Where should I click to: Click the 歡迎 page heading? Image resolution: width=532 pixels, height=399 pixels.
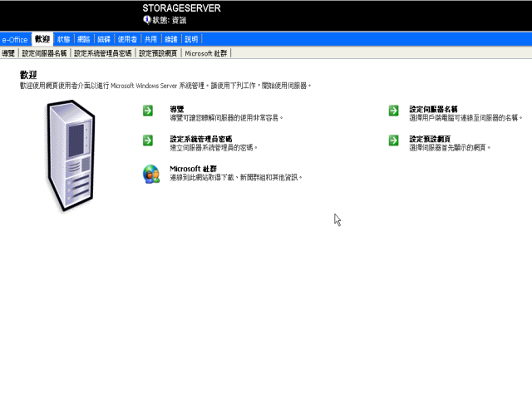tap(28, 75)
